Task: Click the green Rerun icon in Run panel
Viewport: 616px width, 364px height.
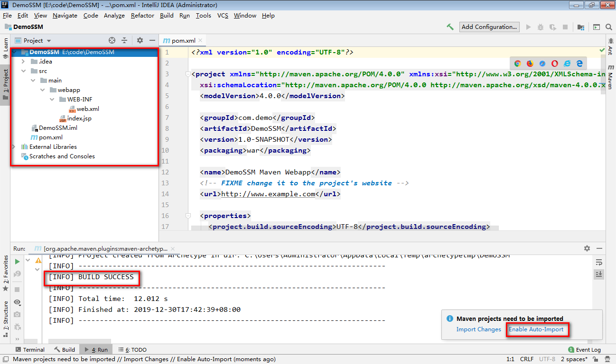Action: (x=17, y=261)
